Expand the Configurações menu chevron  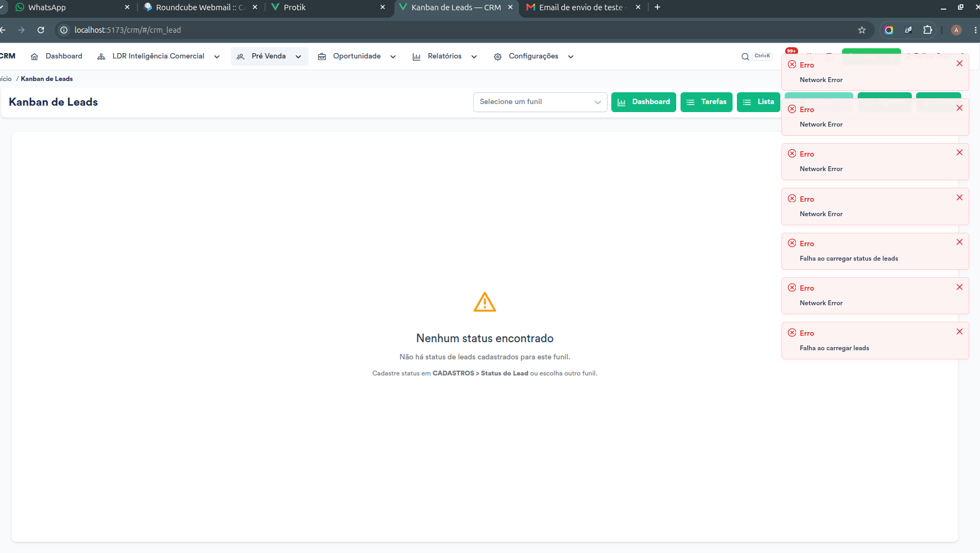(571, 57)
